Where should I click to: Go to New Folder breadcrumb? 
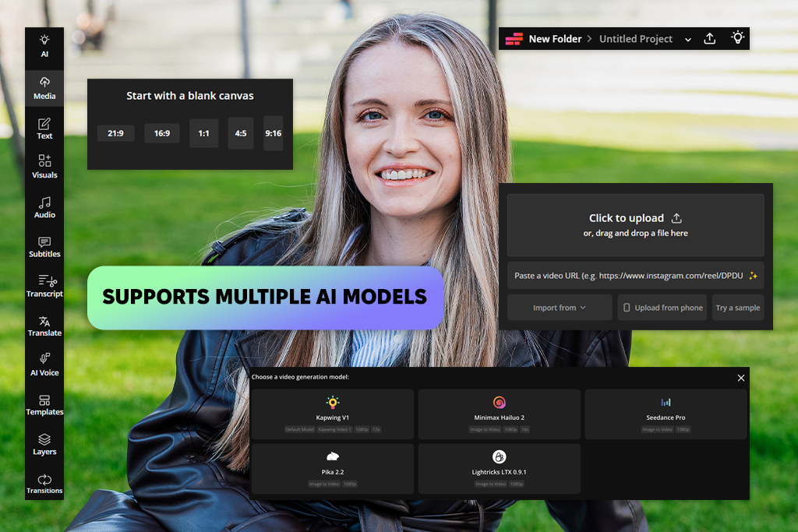555,39
